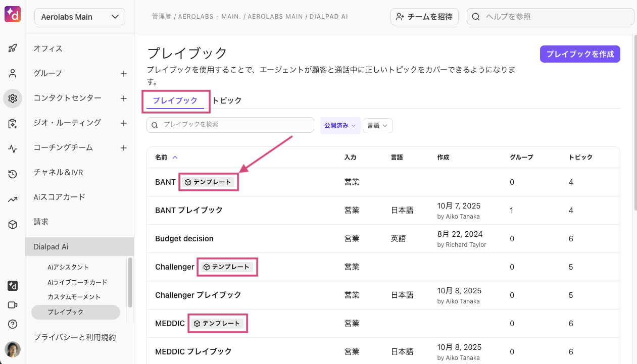Viewport: 637px width, 364px height.
Task: Focus the ヘルプを参照 search field
Action: click(550, 17)
